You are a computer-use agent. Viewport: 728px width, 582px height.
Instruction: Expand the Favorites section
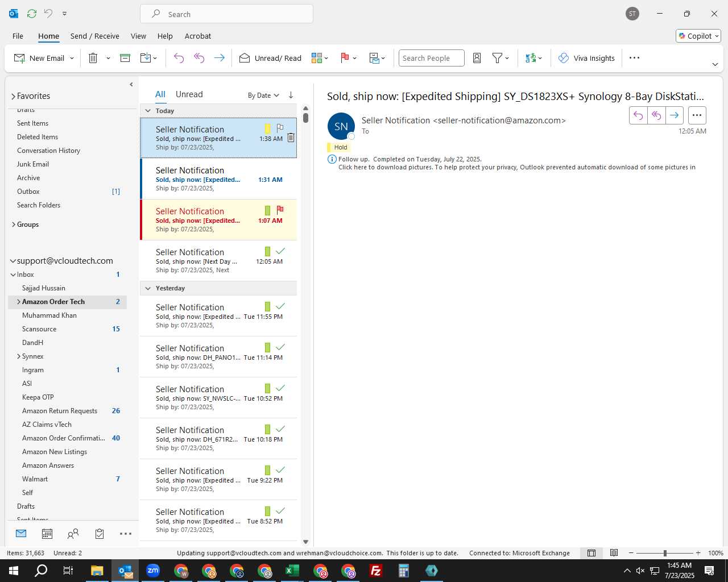13,97
